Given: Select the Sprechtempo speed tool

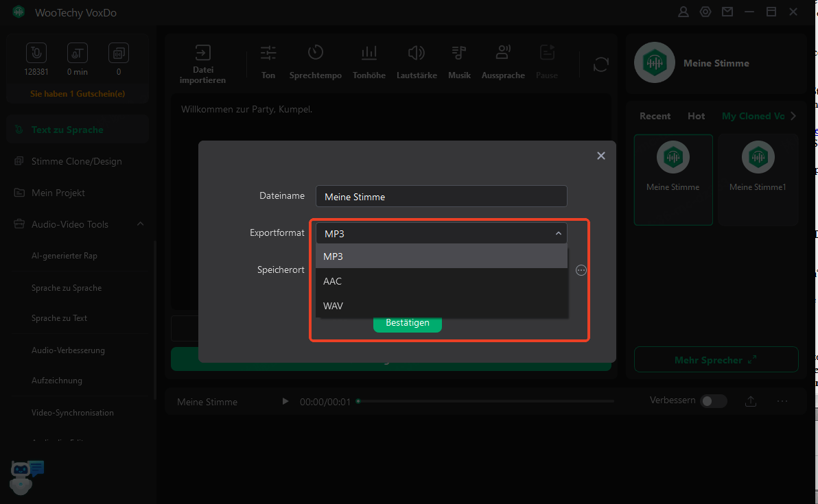Looking at the screenshot, I should (x=315, y=53).
